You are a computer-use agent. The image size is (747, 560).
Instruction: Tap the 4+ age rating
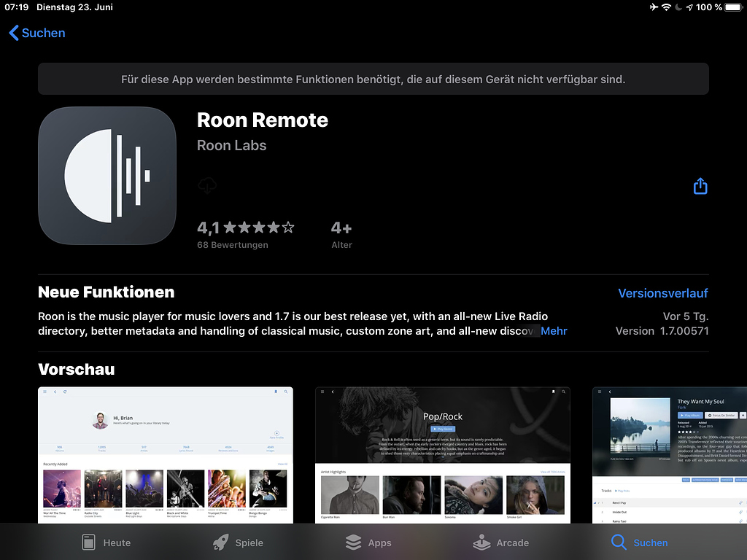(x=342, y=227)
